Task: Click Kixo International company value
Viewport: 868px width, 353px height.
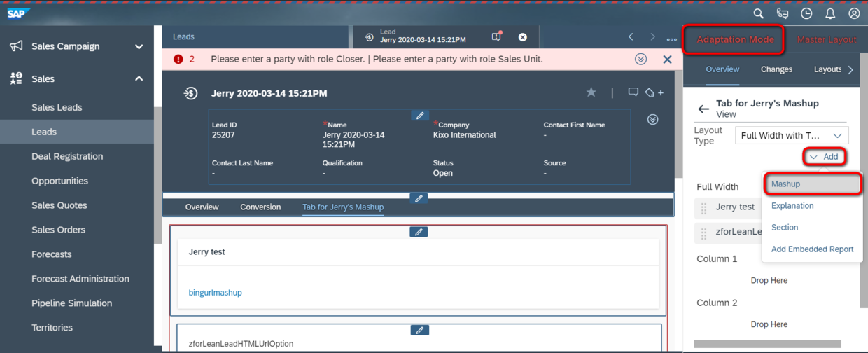Action: [x=465, y=135]
